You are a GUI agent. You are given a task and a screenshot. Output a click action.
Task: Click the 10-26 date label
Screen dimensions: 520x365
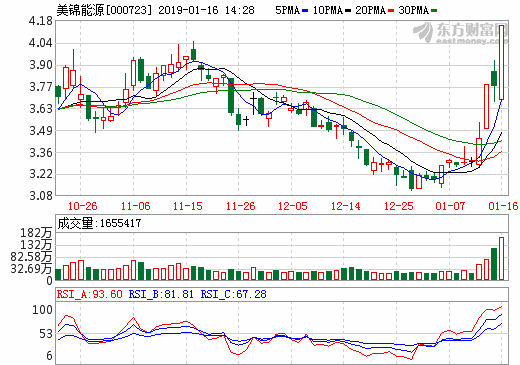point(82,206)
